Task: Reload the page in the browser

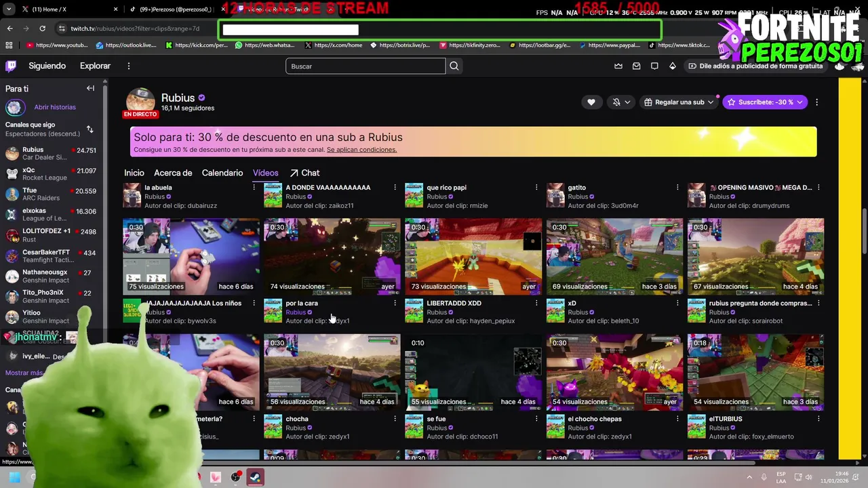Action: 42,28
